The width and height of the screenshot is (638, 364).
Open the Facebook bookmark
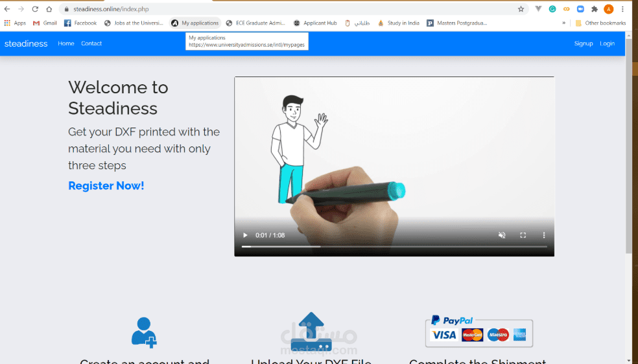[x=80, y=23]
